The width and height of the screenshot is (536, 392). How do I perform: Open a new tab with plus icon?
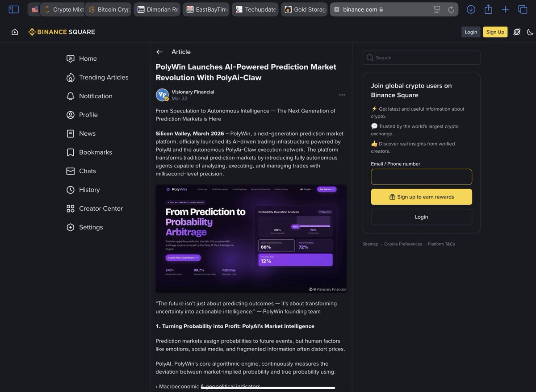point(505,9)
